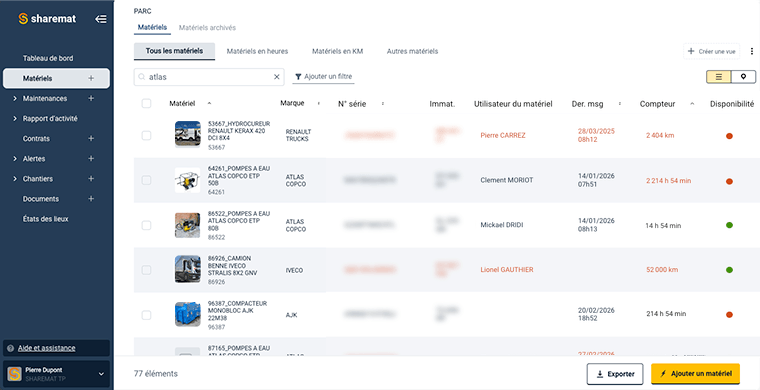Select checkbox for 86522 pompes row
The image size is (760, 390).
point(146,225)
